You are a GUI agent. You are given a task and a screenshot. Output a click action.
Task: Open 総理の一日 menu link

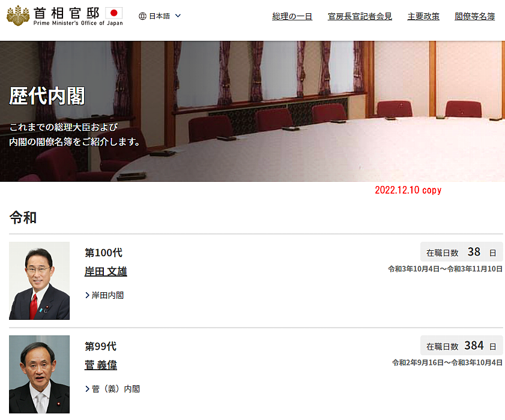pos(292,16)
